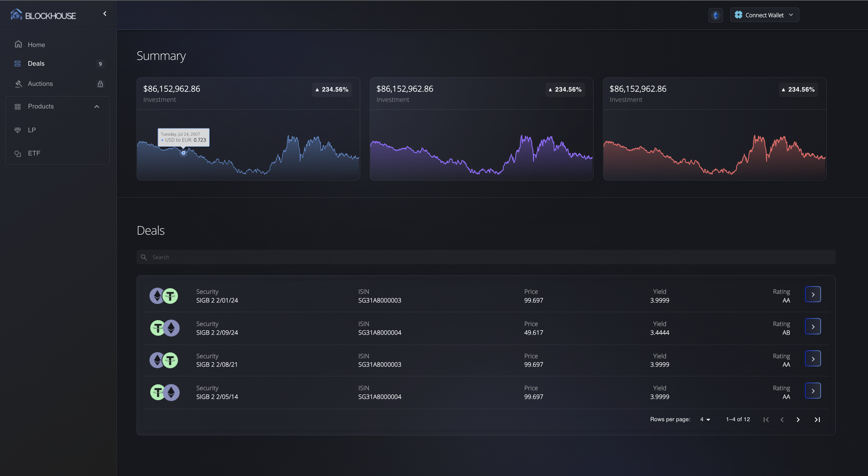Click the 234.56% badge on first card

(x=332, y=89)
